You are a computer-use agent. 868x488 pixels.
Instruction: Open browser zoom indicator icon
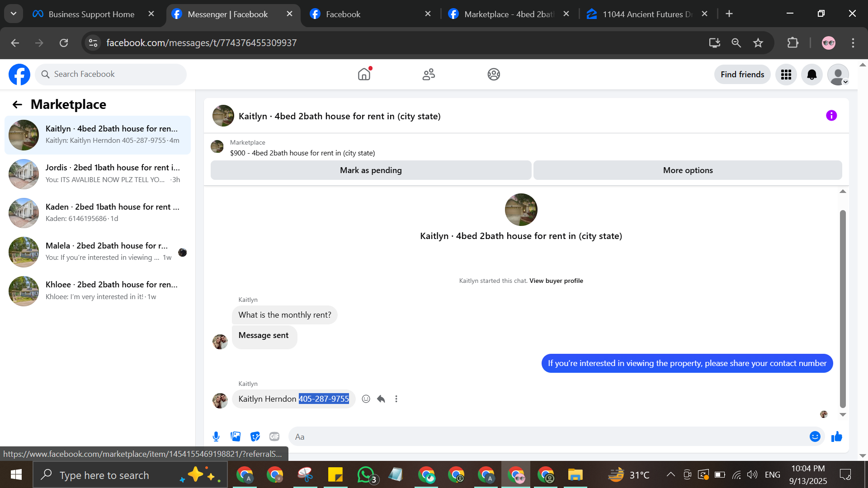pos(736,43)
